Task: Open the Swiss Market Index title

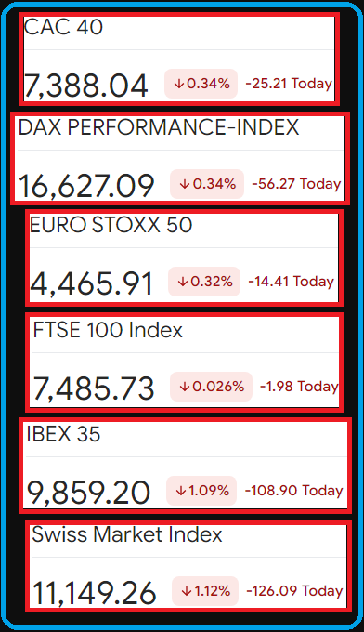Action: pos(127,534)
